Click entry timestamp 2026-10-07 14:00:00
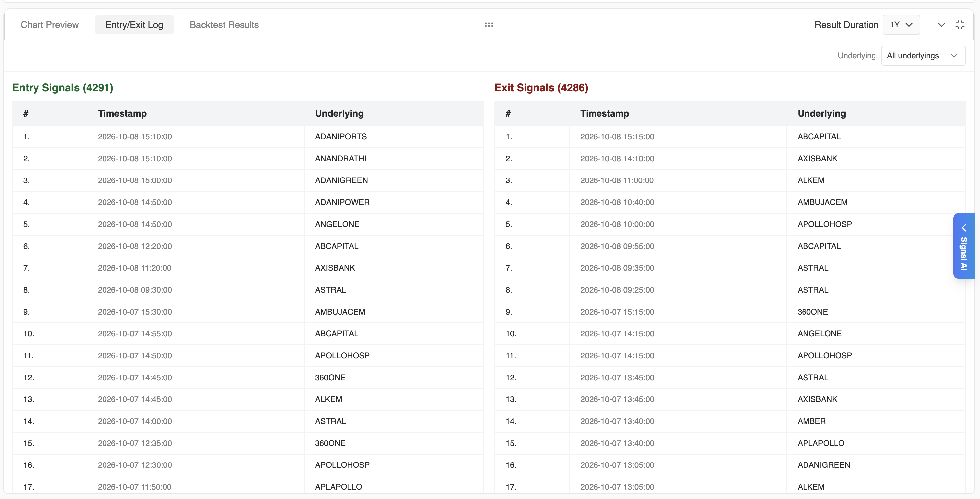This screenshot has width=980, height=499. coord(135,421)
